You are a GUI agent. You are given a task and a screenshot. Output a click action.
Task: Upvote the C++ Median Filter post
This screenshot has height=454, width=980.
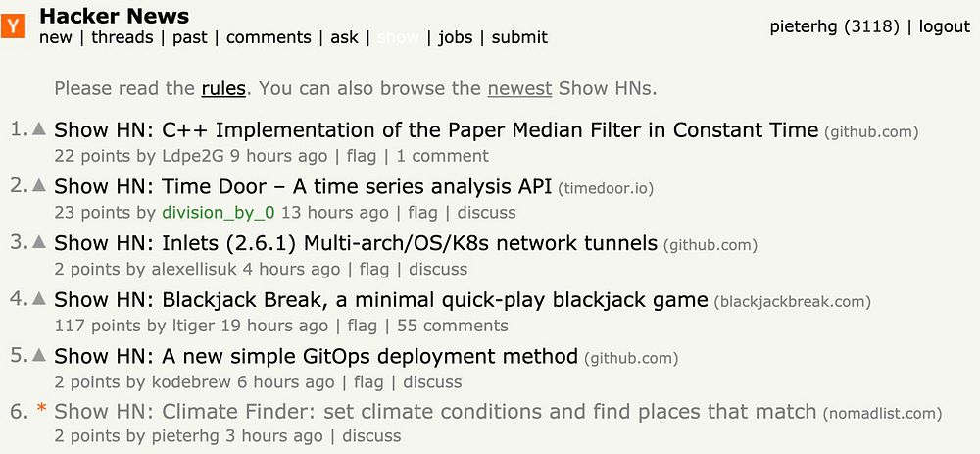click(40, 128)
